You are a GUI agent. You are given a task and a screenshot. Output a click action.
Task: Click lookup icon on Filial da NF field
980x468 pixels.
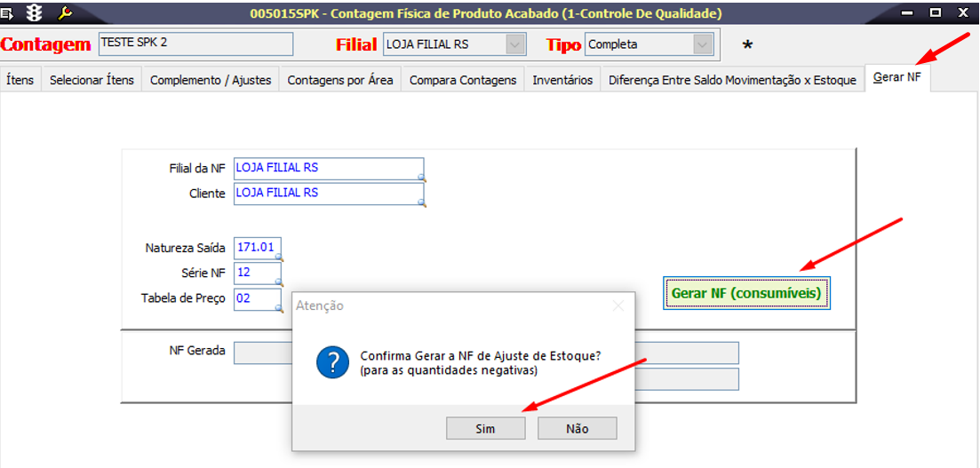(422, 178)
